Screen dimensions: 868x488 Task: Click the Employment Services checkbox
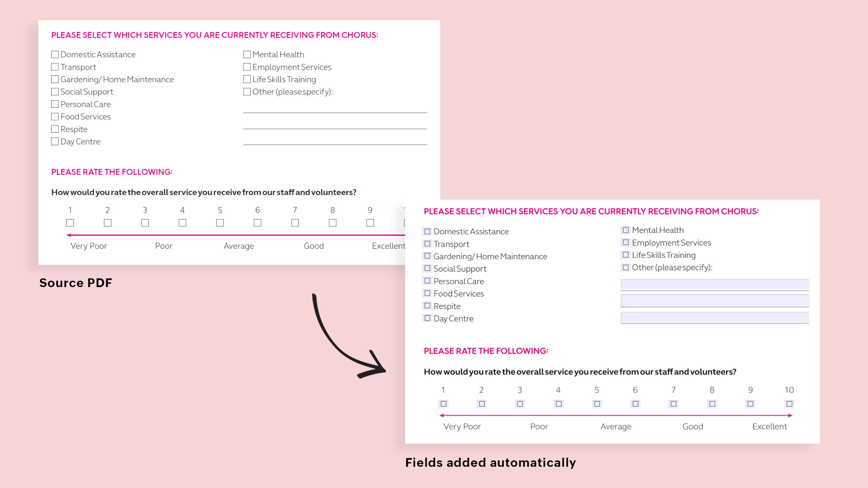625,242
